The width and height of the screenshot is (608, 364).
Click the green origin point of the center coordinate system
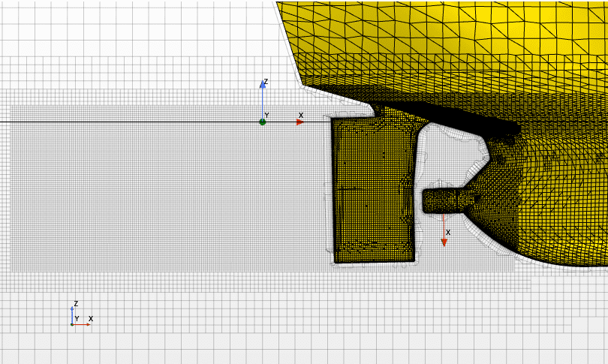(x=263, y=122)
